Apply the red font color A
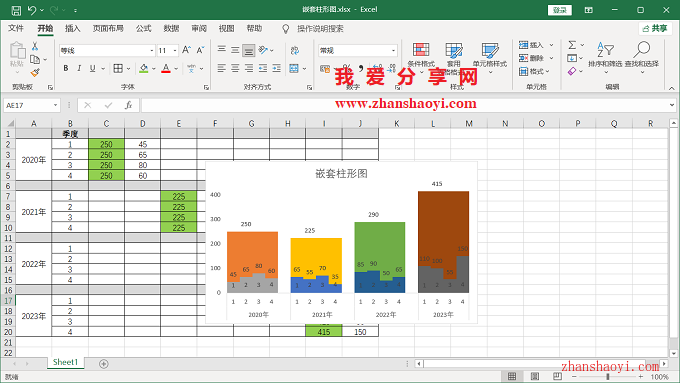Viewport: 680px width, 383px height. (166, 68)
